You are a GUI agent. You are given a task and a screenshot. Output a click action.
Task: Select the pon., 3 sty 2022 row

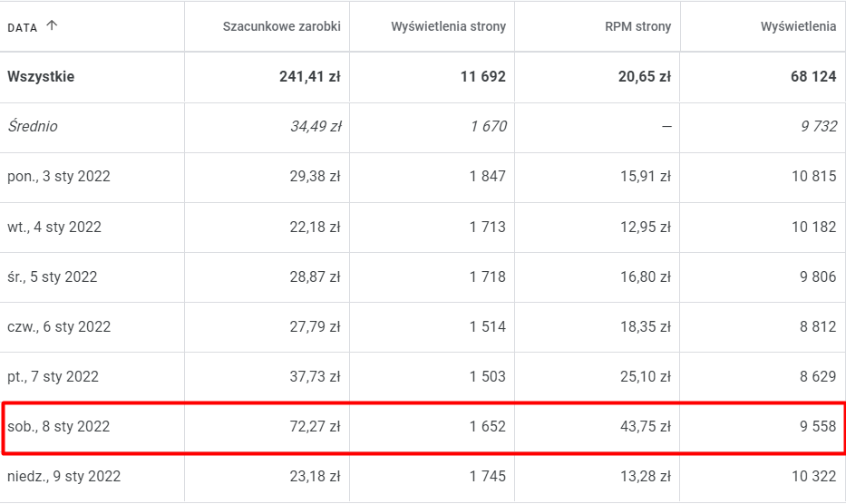tap(59, 177)
